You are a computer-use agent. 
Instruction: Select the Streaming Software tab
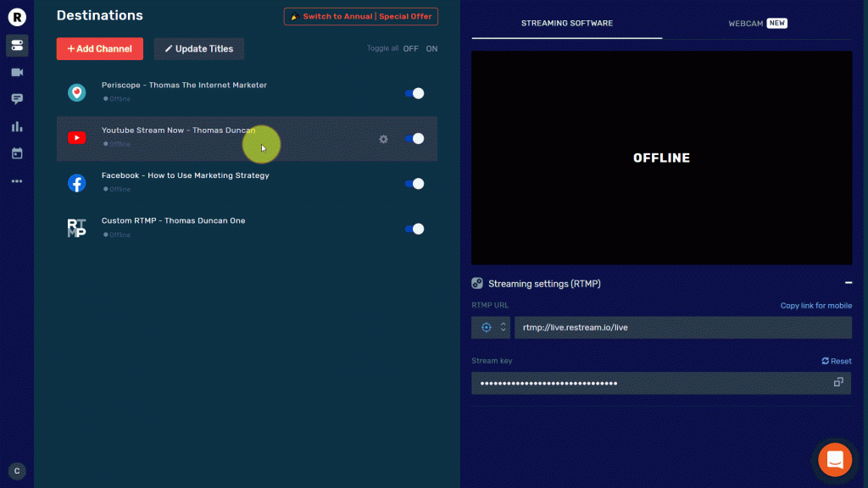coord(566,24)
